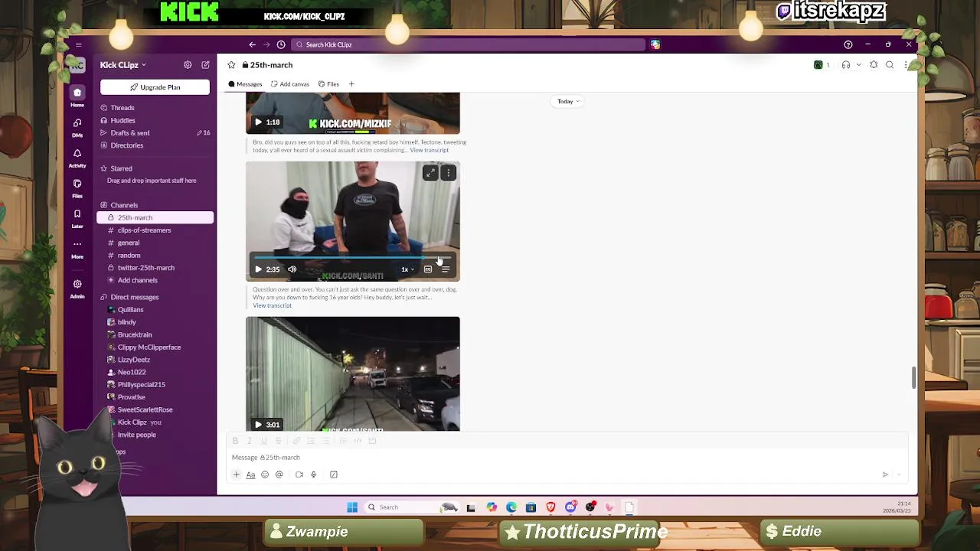980x551 pixels.
Task: Star the 25th-march channel
Action: pyautogui.click(x=231, y=65)
